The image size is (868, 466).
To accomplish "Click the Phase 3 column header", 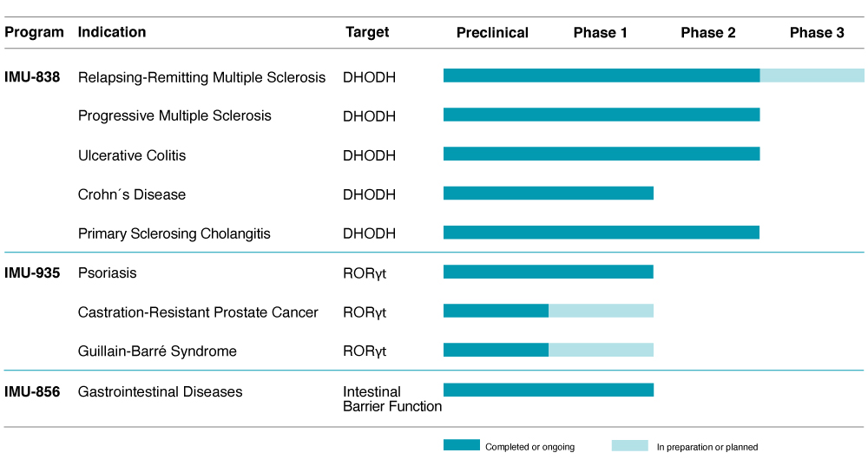I will 816,33.
